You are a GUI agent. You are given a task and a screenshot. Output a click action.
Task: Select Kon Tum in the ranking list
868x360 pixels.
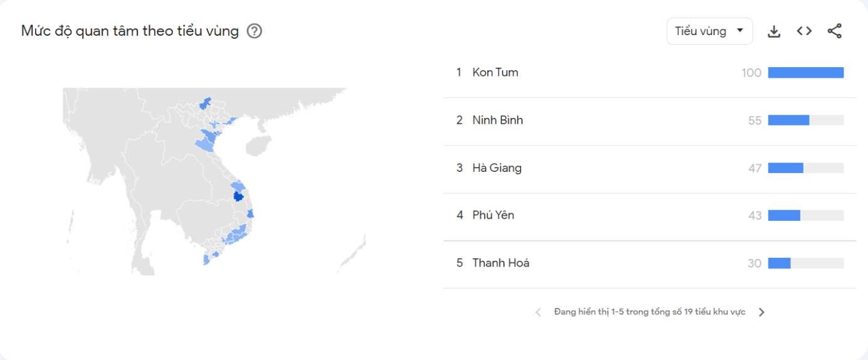495,73
